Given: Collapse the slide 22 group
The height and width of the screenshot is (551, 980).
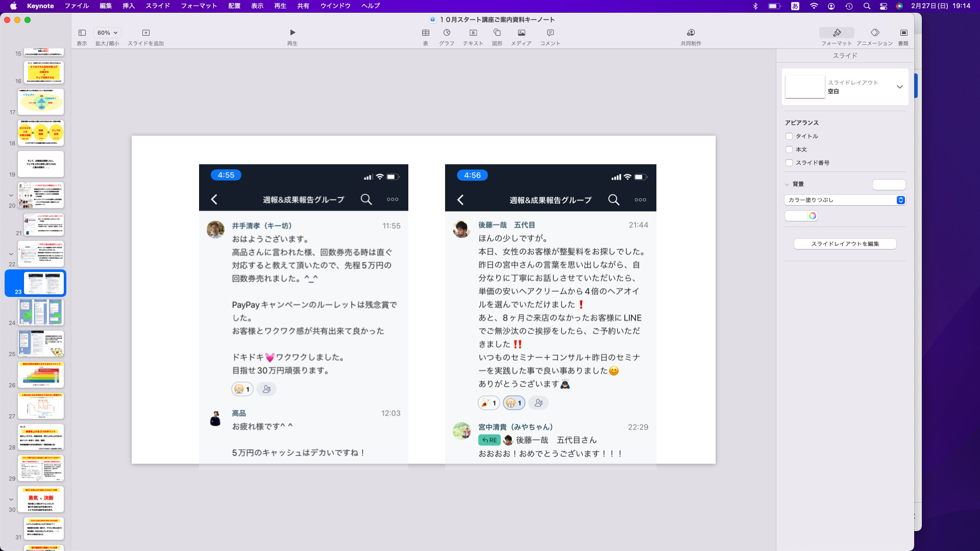Looking at the screenshot, I should pyautogui.click(x=11, y=254).
